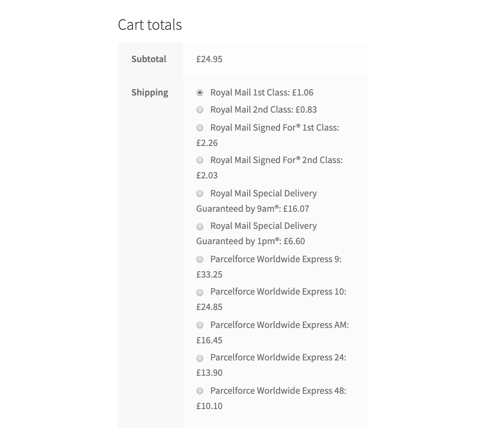This screenshot has height=428, width=504.
Task: Choose Royal Mail Signed For 1st Class
Action: pos(200,127)
